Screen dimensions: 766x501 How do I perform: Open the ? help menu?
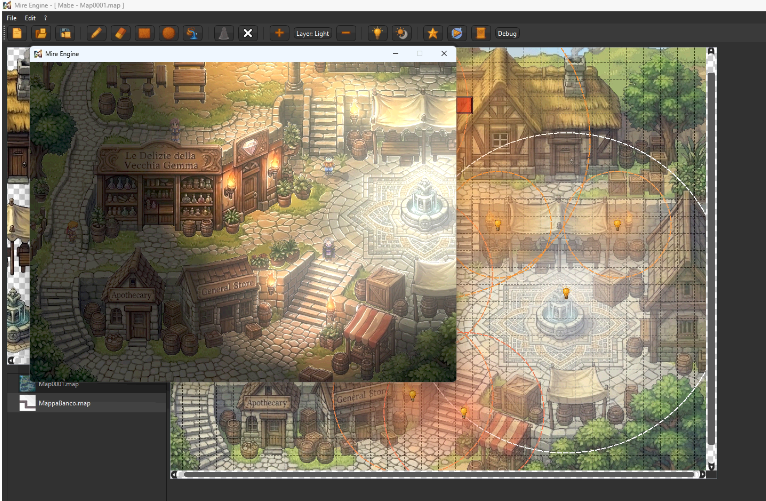pos(45,18)
